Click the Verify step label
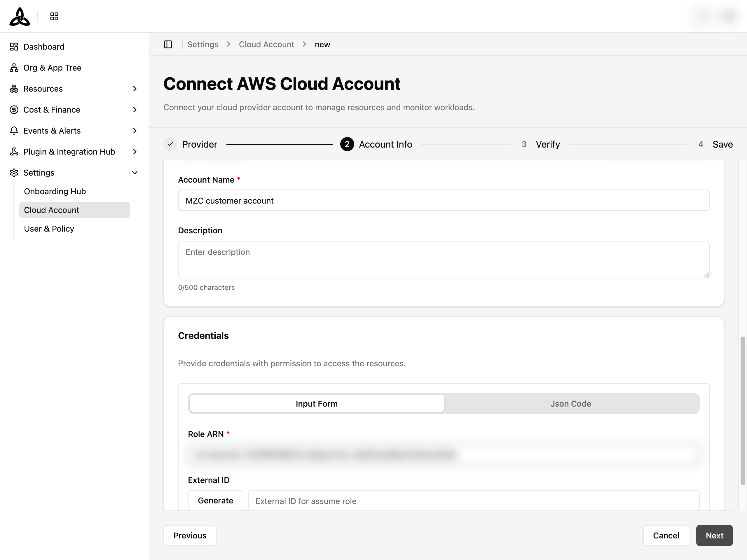Screen dimensions: 747x560 point(548,144)
